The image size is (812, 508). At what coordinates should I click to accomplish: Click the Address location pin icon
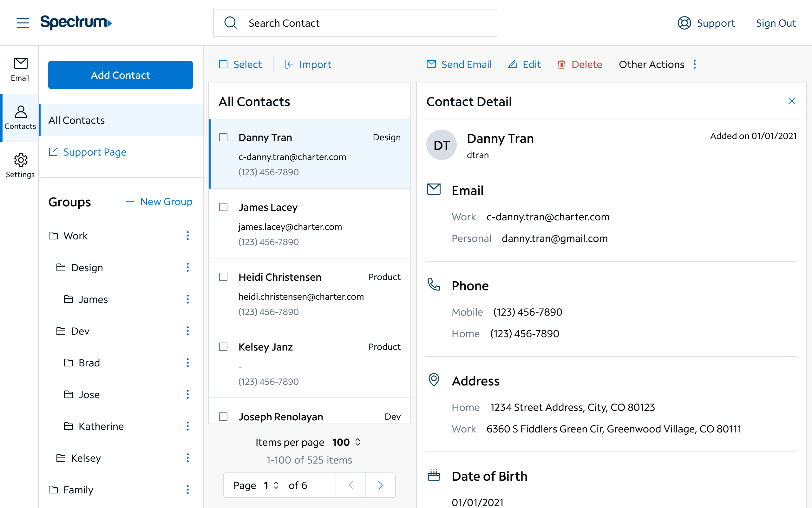click(434, 380)
